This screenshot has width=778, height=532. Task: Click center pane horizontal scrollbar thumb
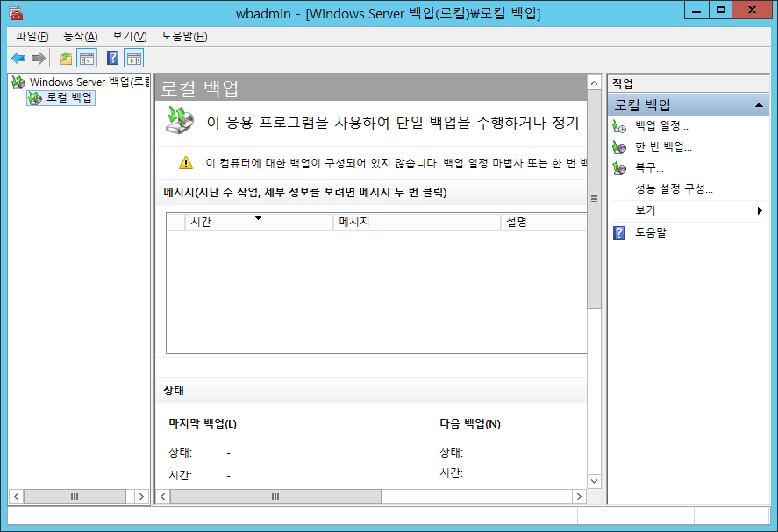click(x=275, y=496)
